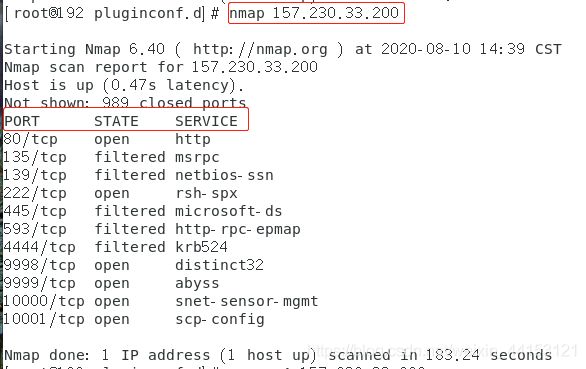The width and height of the screenshot is (586, 369).
Task: Click the 9998/tcp port entry
Action: click(x=39, y=265)
